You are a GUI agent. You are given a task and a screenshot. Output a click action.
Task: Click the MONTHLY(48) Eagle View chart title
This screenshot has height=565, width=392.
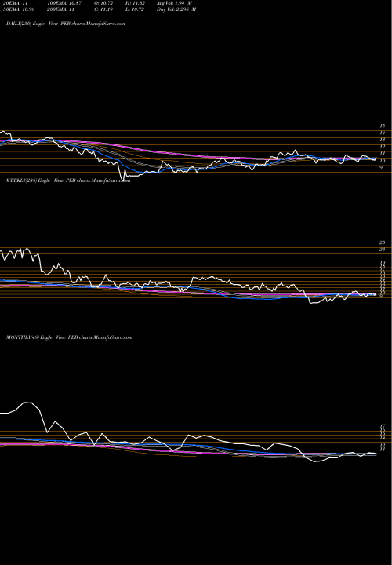(70, 337)
